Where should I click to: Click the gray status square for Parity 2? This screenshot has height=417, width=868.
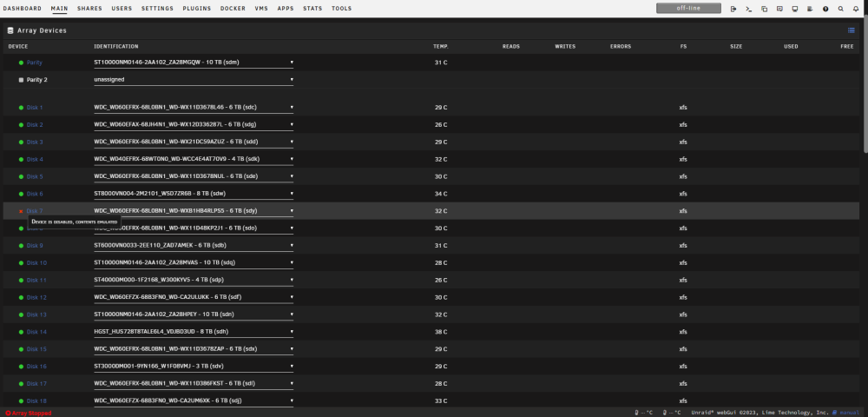[x=21, y=80]
